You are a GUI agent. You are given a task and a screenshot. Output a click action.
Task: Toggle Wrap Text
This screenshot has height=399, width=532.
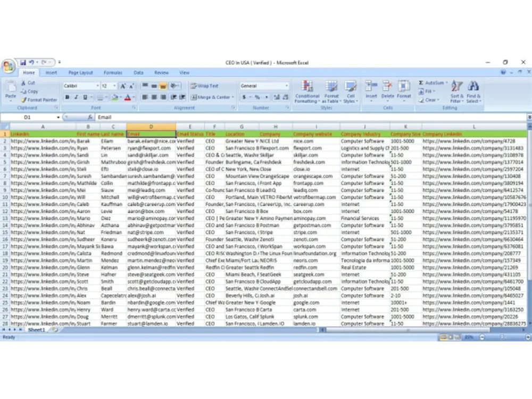[x=204, y=86]
